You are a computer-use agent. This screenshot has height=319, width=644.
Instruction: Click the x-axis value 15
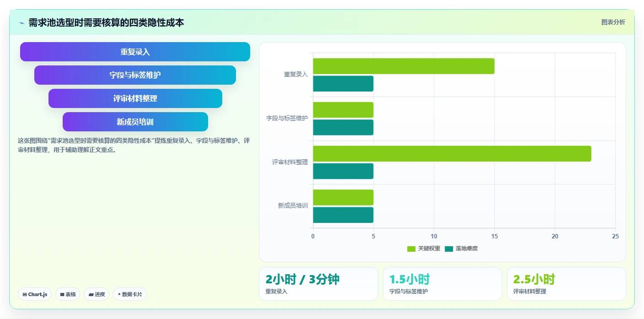(494, 236)
